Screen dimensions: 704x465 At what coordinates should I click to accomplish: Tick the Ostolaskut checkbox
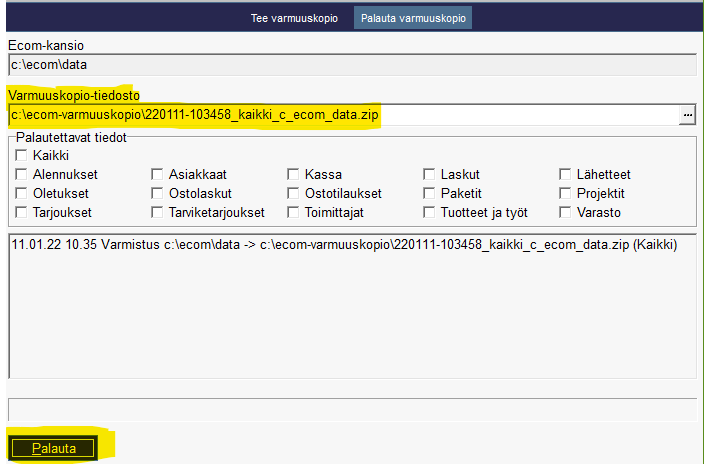point(157,193)
